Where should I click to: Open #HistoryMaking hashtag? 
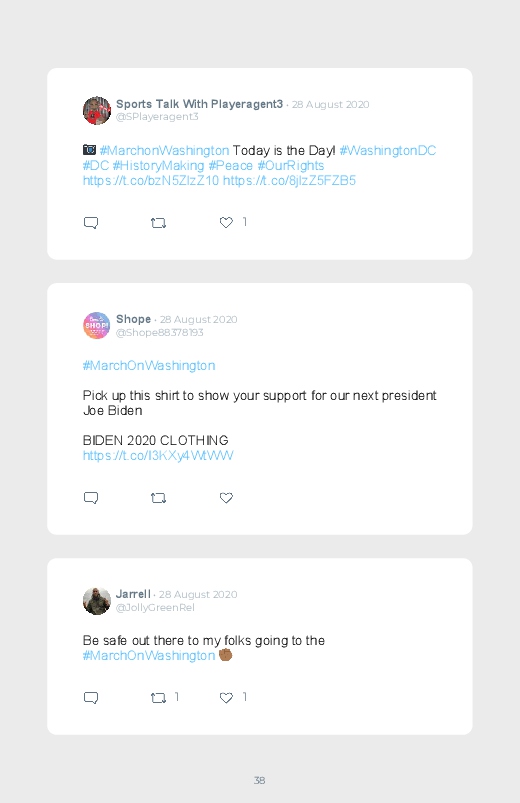coord(158,165)
